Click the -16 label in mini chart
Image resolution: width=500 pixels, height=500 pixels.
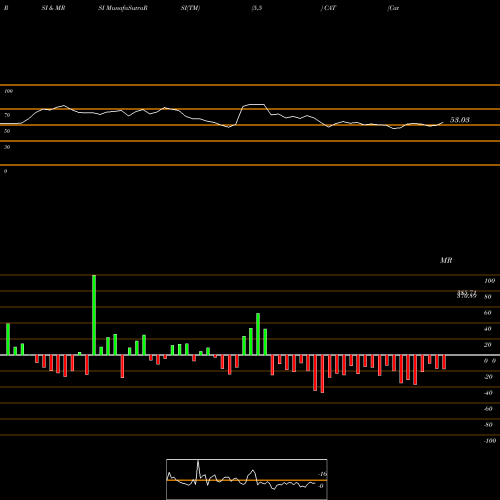322,474
